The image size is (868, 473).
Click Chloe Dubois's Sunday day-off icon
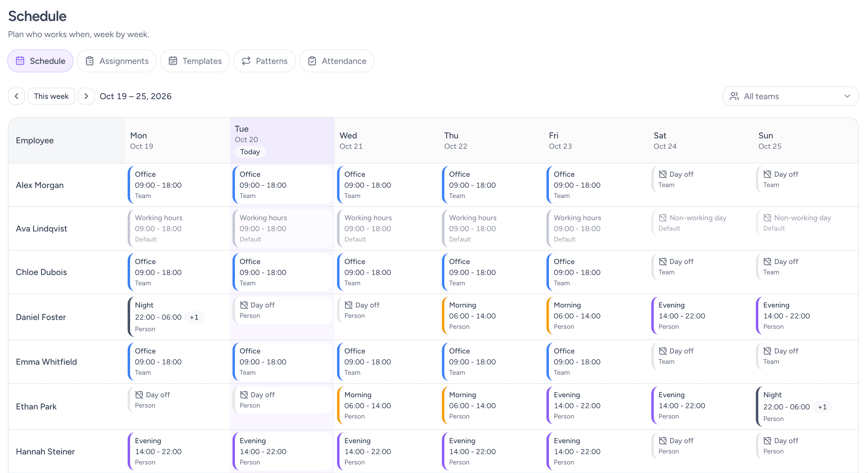click(x=768, y=262)
